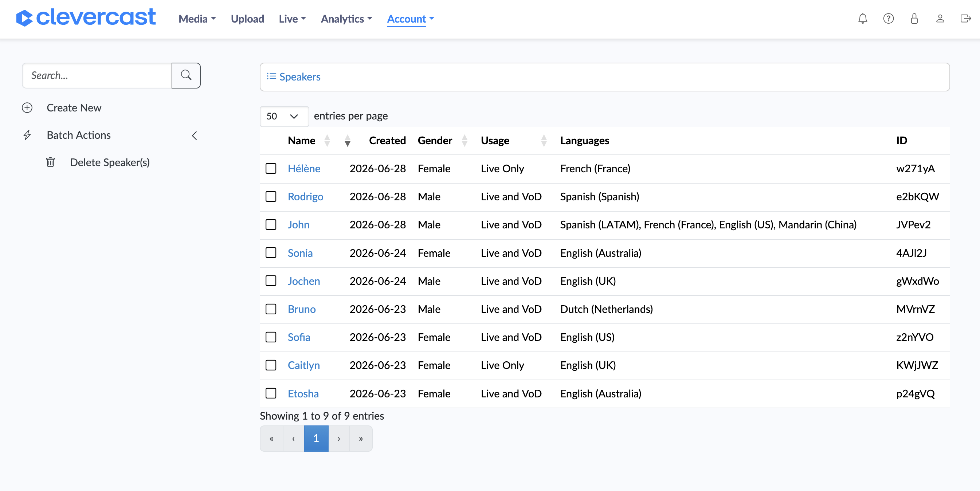Open the entries per page dropdown
This screenshot has height=491, width=980.
pyautogui.click(x=284, y=117)
